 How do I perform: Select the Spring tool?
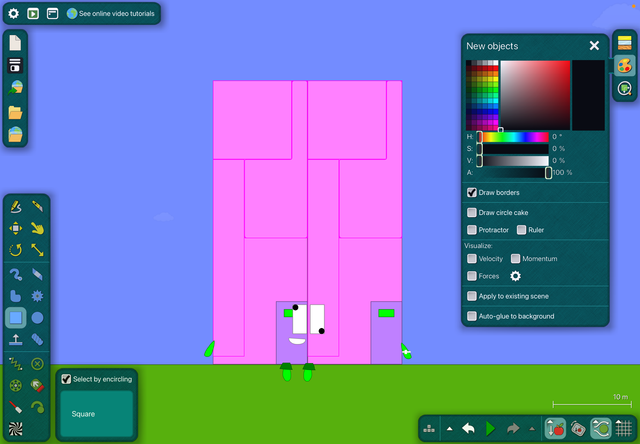coord(15,363)
